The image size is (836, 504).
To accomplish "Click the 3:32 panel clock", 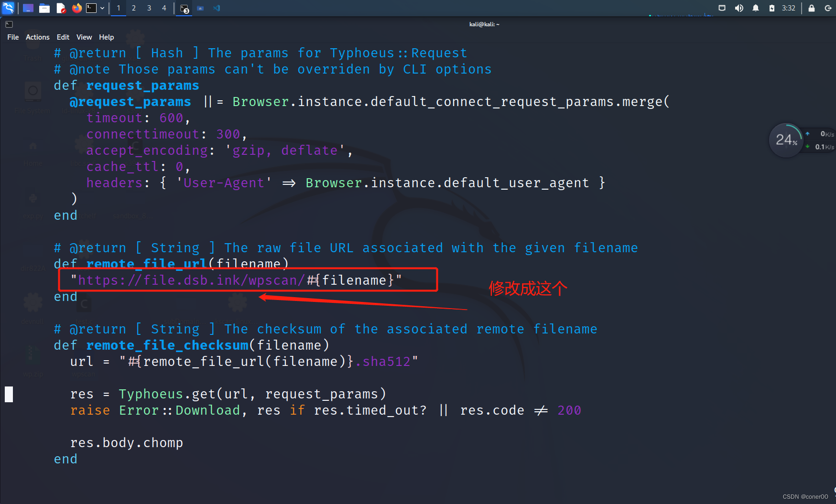I will point(789,8).
